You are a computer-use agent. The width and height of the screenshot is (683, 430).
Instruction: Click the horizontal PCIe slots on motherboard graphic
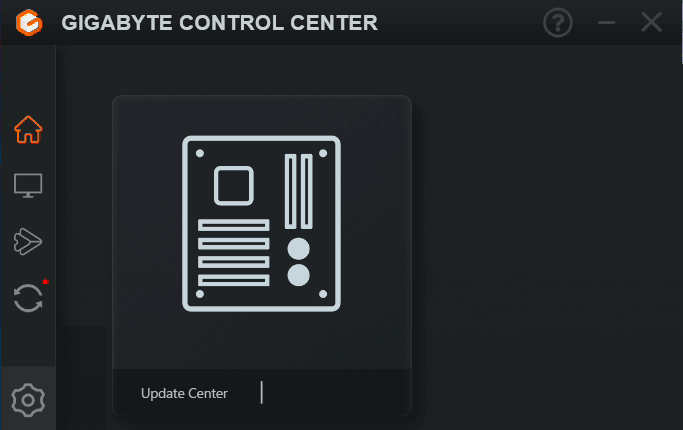(233, 253)
